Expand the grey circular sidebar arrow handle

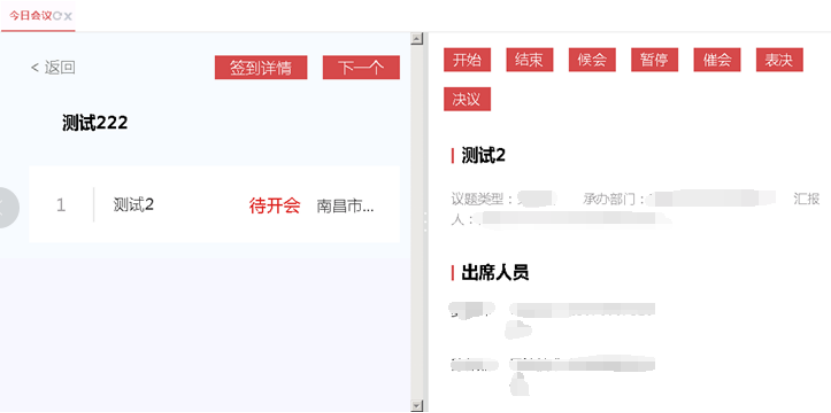click(6, 207)
